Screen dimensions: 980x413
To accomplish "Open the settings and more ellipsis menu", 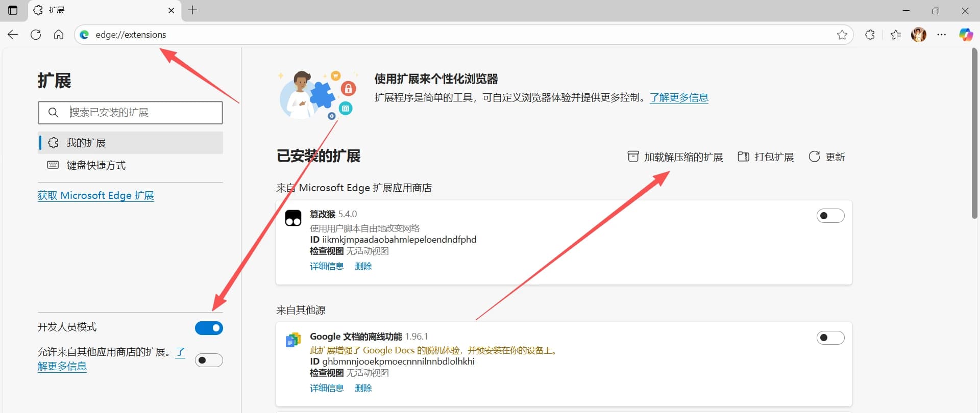I will point(942,35).
